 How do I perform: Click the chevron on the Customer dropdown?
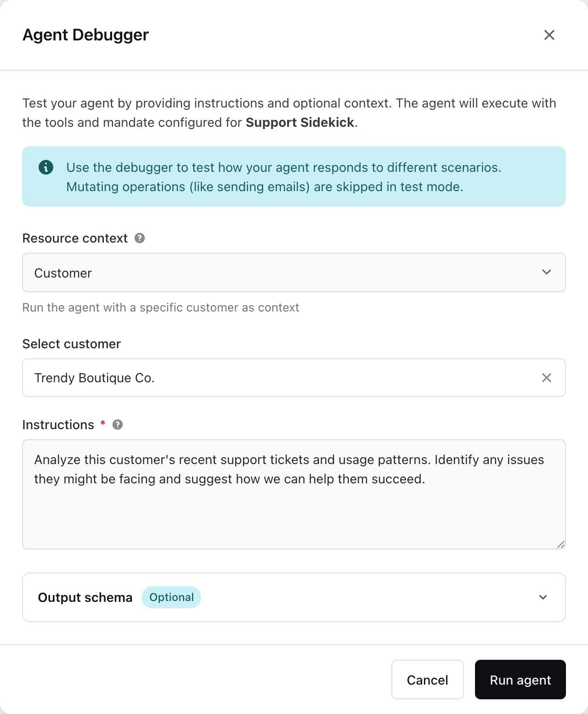click(547, 272)
